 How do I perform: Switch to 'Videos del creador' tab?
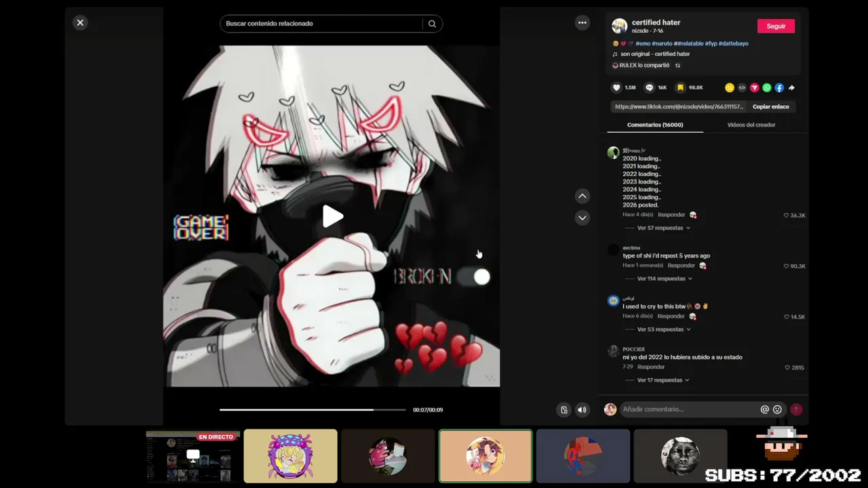tap(751, 125)
